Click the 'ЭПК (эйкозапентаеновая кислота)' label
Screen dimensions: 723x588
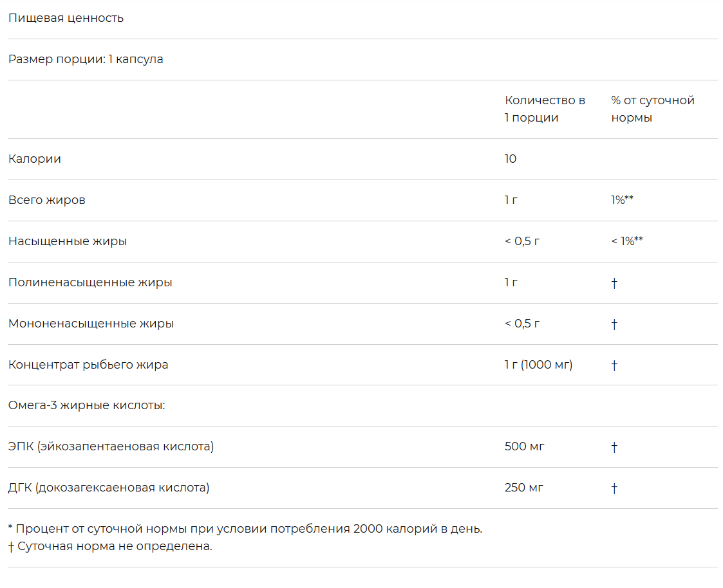pos(111,446)
